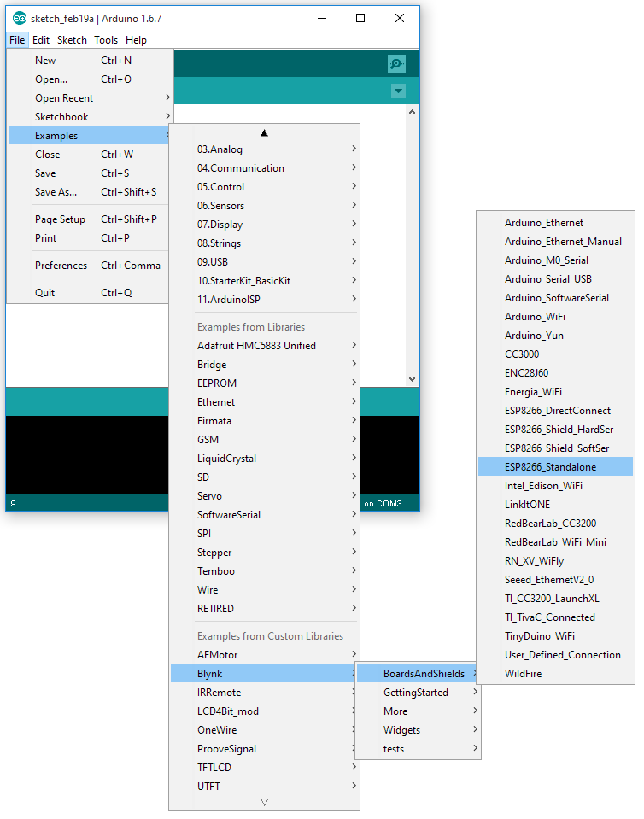Open Arduino_Yun example
Screen dimensions: 644x819
click(x=556, y=336)
